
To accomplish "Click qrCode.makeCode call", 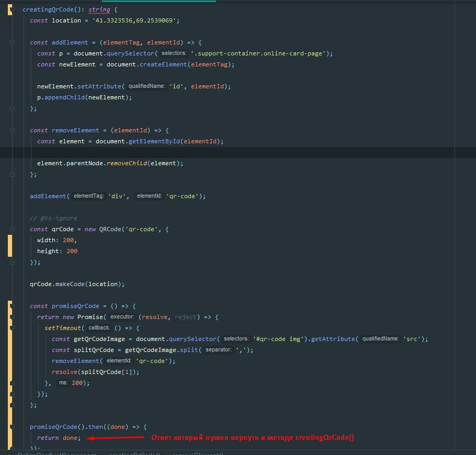I will click(x=70, y=284).
